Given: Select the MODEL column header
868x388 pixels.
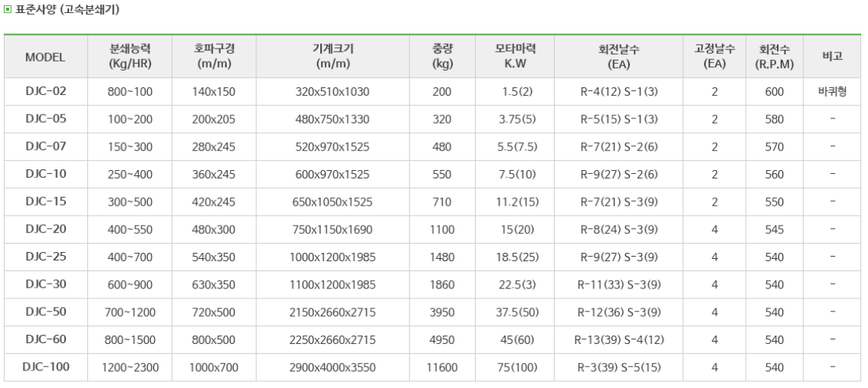Looking at the screenshot, I should pyautogui.click(x=46, y=57).
